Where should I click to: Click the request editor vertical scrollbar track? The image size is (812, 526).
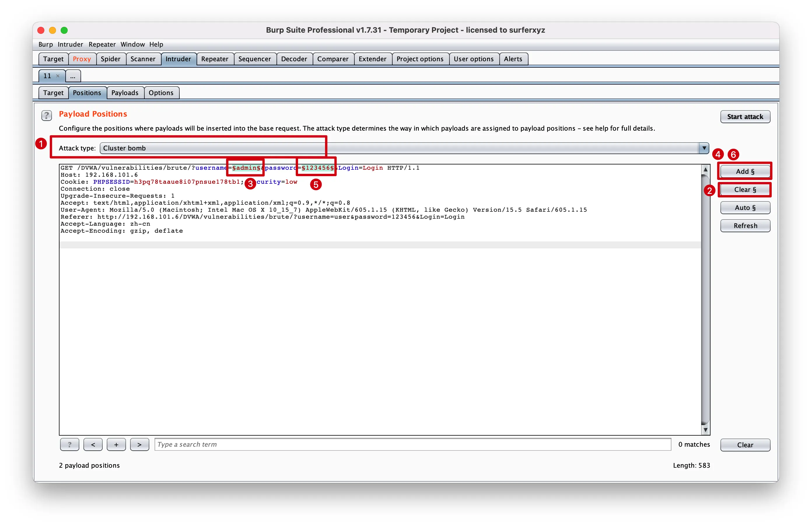(705, 300)
